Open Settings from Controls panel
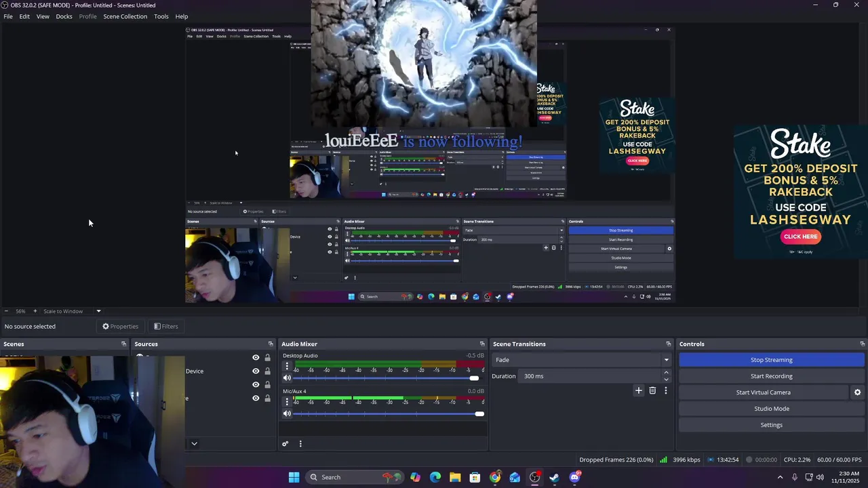Screen dimensions: 868x488 772,425
